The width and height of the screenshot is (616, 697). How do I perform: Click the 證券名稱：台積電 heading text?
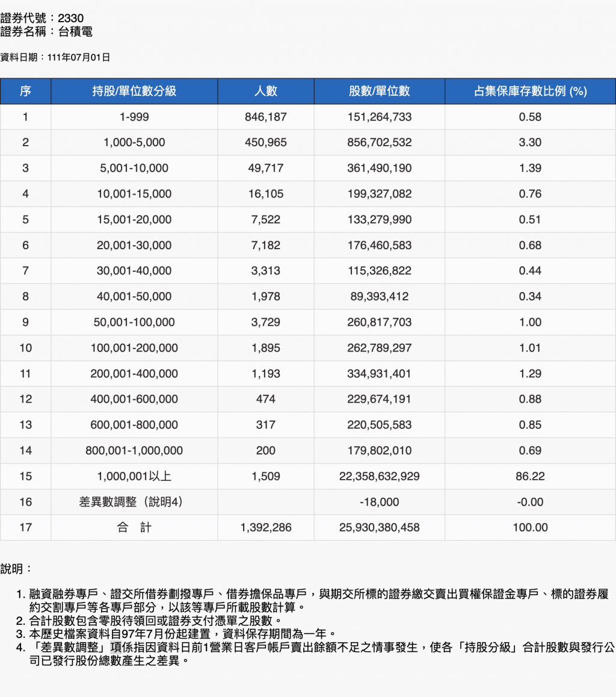coord(46,31)
